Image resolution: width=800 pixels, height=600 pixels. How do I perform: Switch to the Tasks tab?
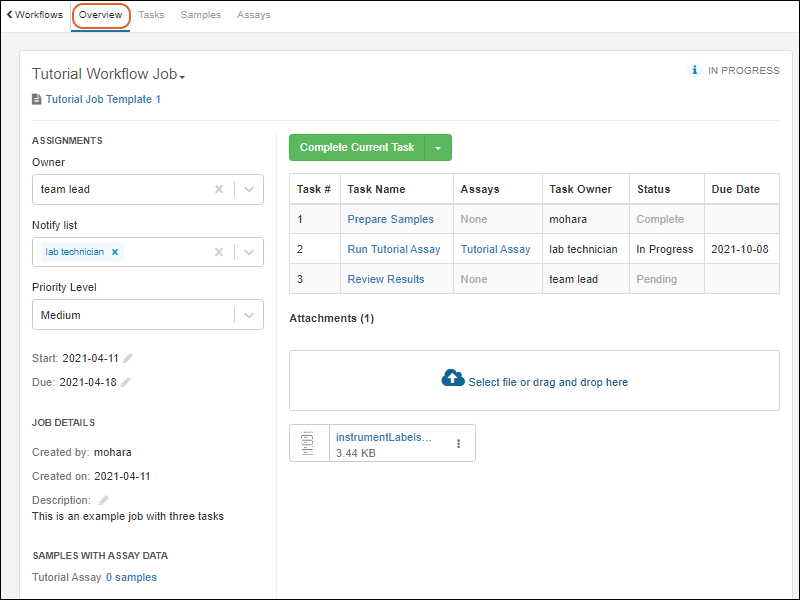point(151,15)
